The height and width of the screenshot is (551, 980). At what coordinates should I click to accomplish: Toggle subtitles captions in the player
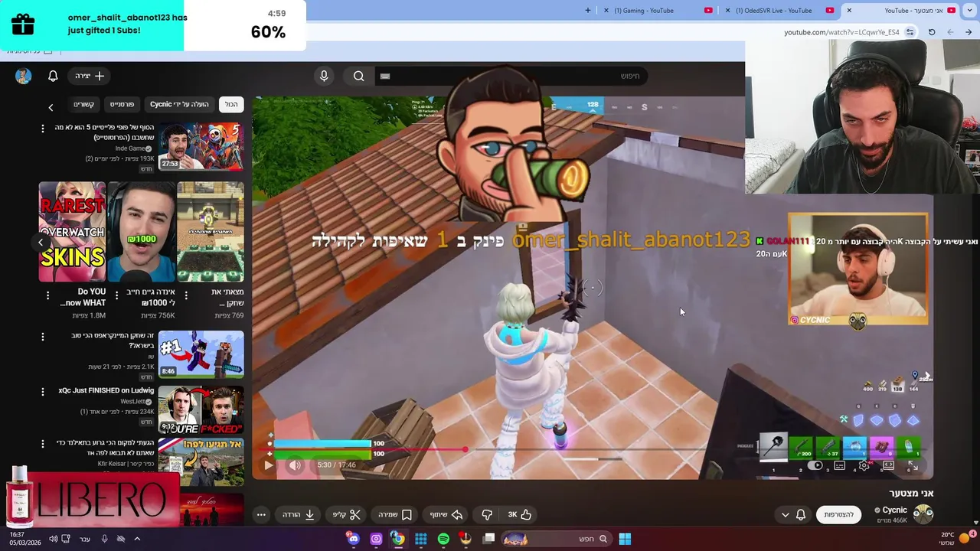840,465
